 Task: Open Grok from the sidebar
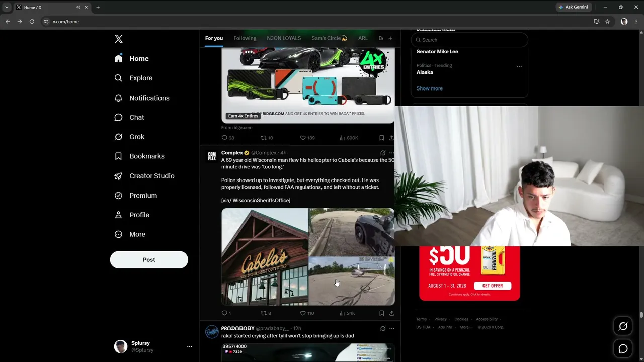coord(129,137)
